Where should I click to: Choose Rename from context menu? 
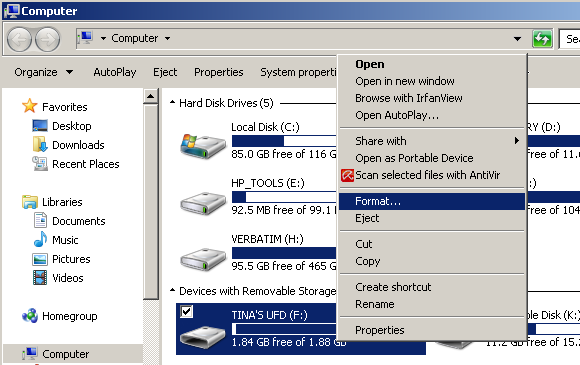432,304
